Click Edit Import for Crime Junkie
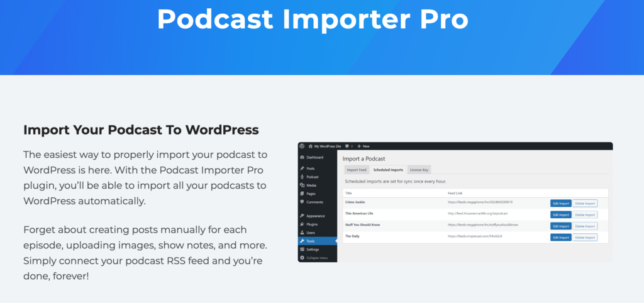Image resolution: width=644 pixels, height=303 pixels. 560,203
